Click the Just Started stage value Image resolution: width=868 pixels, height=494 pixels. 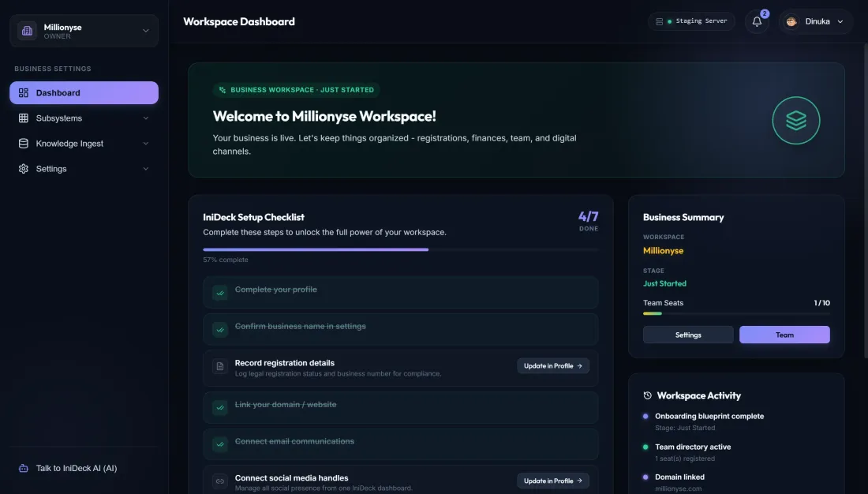(664, 283)
